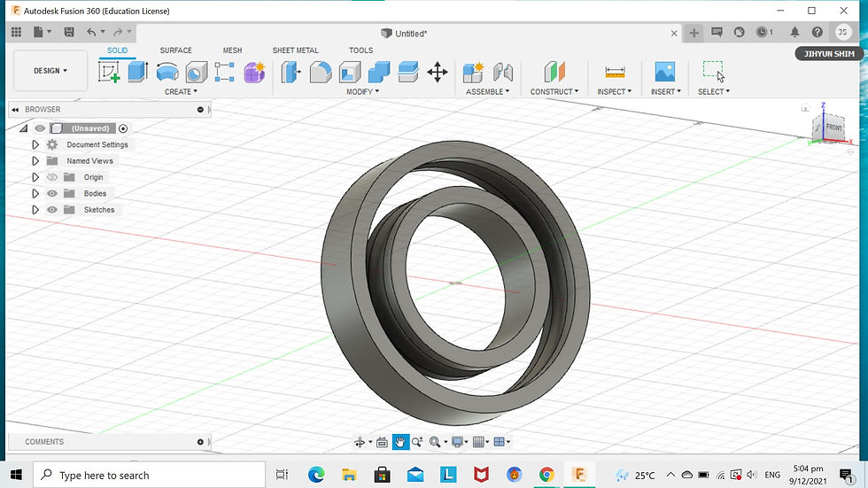Close the Untitled document tab
This screenshot has height=488, width=868.
[674, 33]
